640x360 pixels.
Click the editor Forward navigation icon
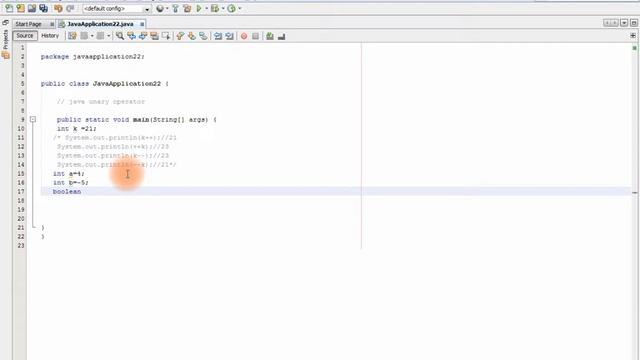(100, 36)
